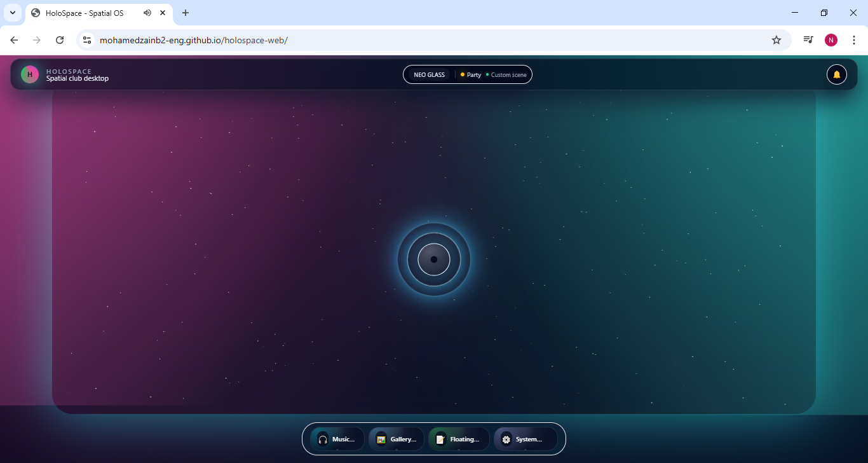Click the HoloSpace logo avatar
Image resolution: width=868 pixels, height=463 pixels.
point(29,74)
